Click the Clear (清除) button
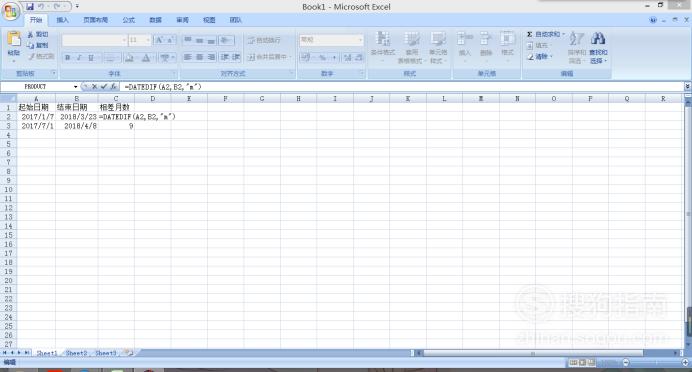 539,56
